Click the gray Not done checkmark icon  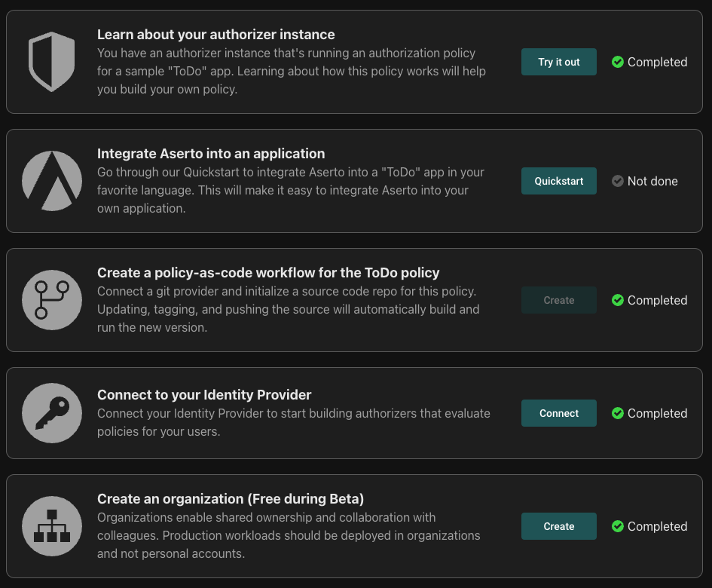[618, 181]
